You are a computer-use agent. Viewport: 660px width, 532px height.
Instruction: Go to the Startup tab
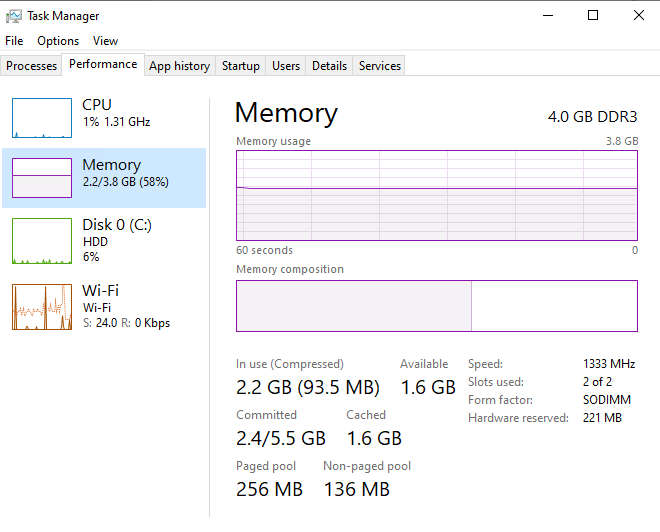pyautogui.click(x=241, y=66)
